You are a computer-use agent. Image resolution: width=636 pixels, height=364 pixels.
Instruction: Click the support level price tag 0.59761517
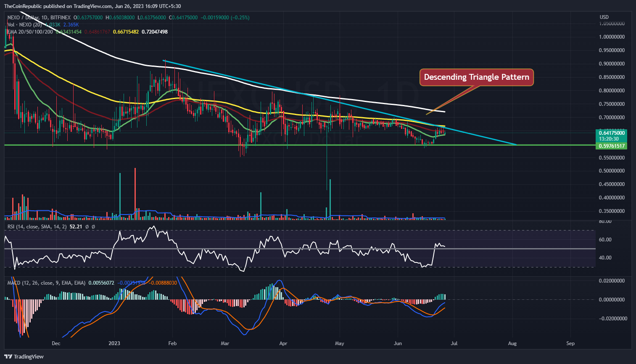pos(611,146)
